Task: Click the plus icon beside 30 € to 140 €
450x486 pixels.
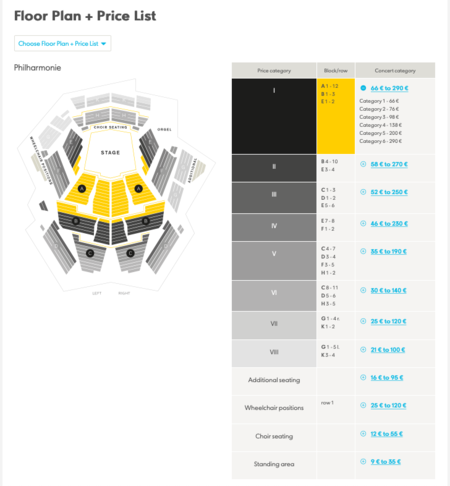Action: (x=363, y=290)
